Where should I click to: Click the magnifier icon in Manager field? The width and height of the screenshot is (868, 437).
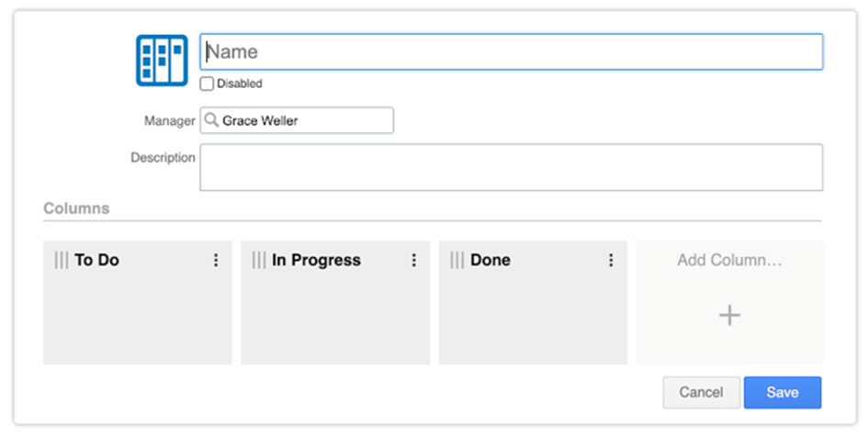[x=211, y=119]
